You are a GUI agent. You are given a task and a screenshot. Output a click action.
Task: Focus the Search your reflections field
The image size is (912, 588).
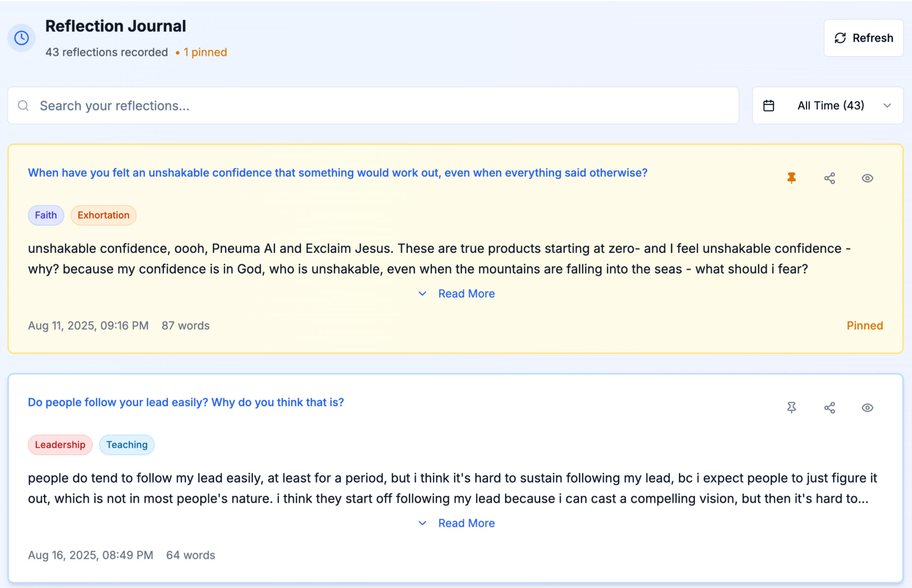click(382, 106)
